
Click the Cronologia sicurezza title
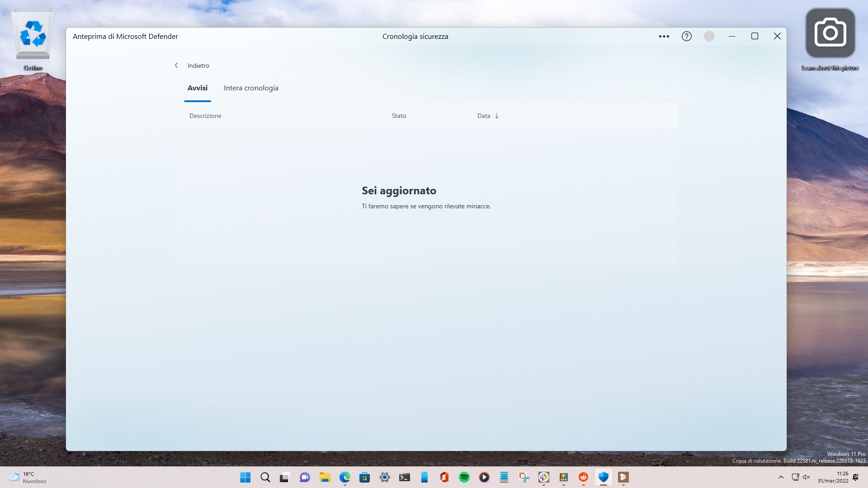(415, 36)
